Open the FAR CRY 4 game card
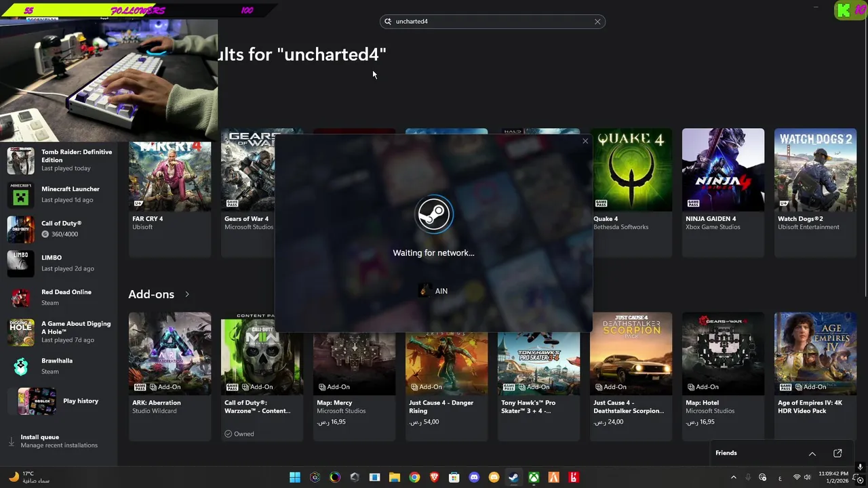This screenshot has width=868, height=488. (170, 192)
